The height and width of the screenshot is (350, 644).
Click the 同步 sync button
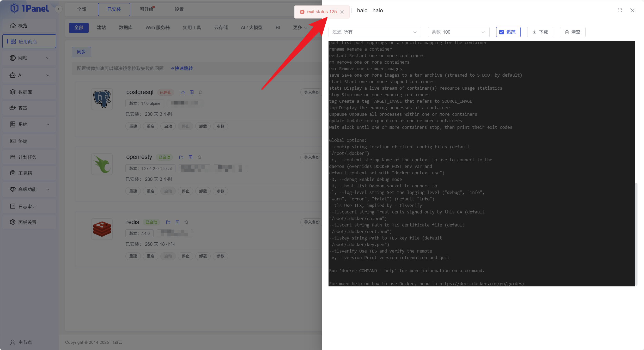click(81, 52)
